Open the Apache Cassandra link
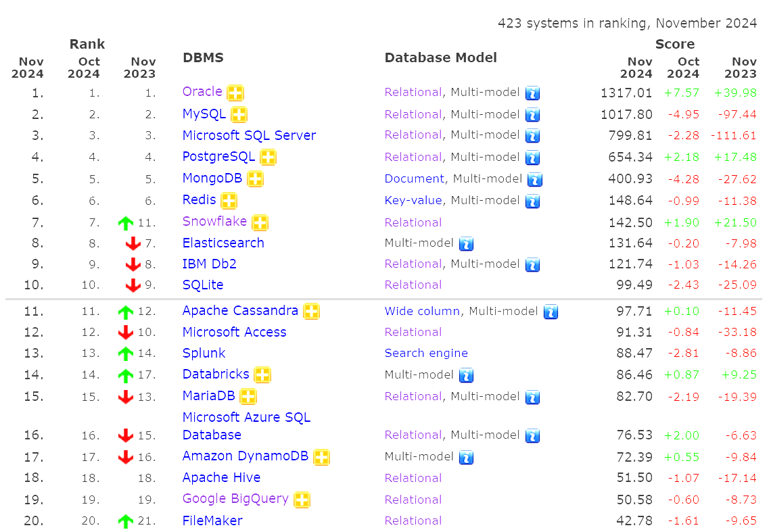The height and width of the screenshot is (532, 771). click(240, 311)
